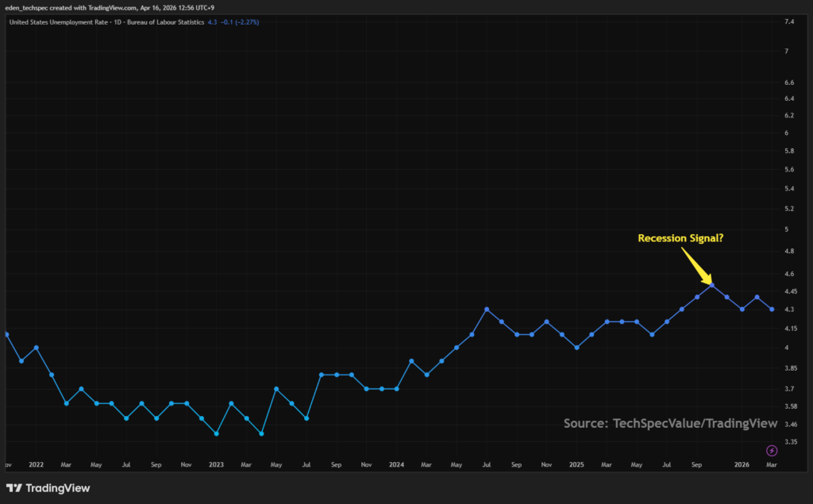Click the −0.1 (−2.27%) change value
Screen dimensions: 813x504
tap(240, 22)
